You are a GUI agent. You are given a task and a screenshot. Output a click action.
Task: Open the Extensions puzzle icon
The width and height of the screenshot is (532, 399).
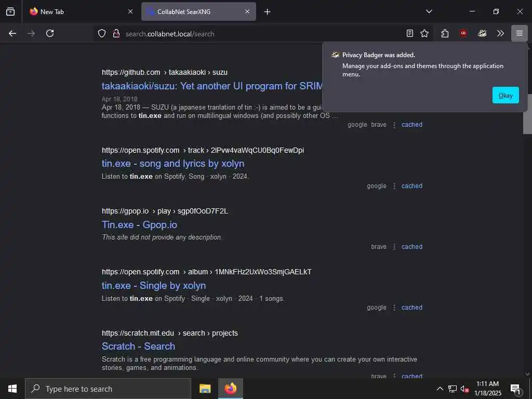[445, 33]
